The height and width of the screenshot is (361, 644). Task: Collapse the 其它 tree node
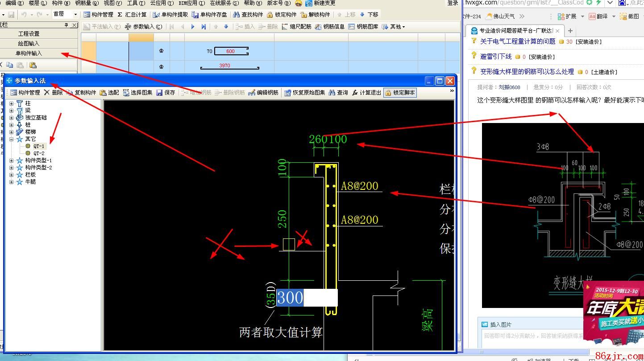(12, 139)
